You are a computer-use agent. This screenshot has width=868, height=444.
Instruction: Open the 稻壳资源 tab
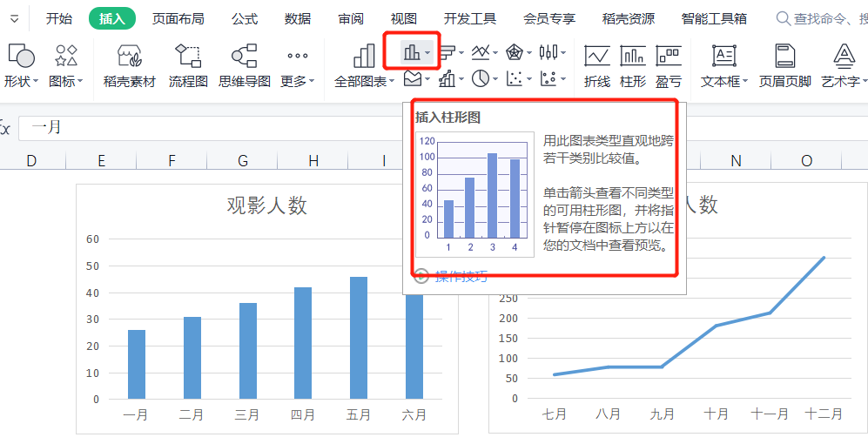(629, 19)
